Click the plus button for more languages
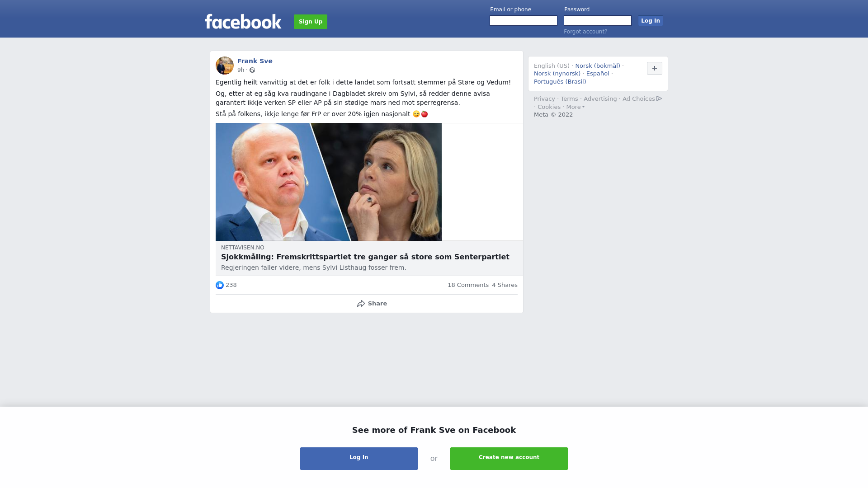Image resolution: width=868 pixels, height=488 pixels. tap(655, 68)
